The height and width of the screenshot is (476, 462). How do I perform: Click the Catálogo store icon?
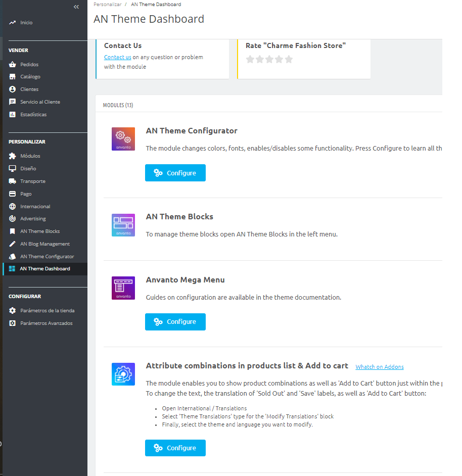point(12,76)
